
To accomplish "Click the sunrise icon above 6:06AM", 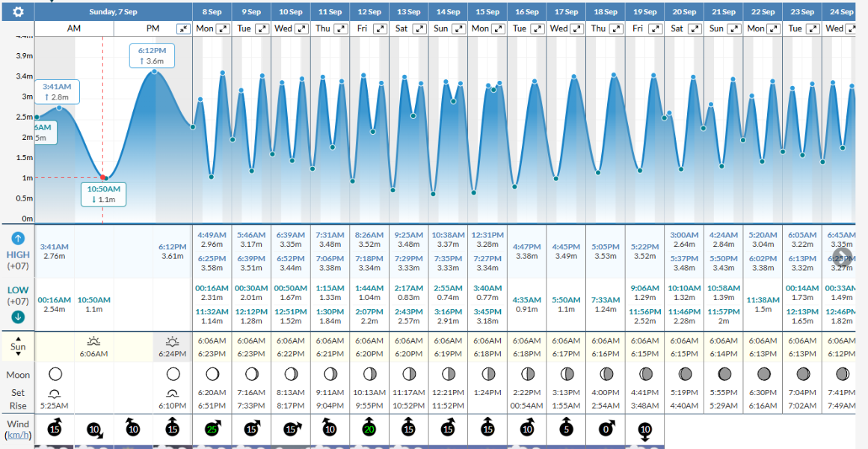I will [x=94, y=340].
